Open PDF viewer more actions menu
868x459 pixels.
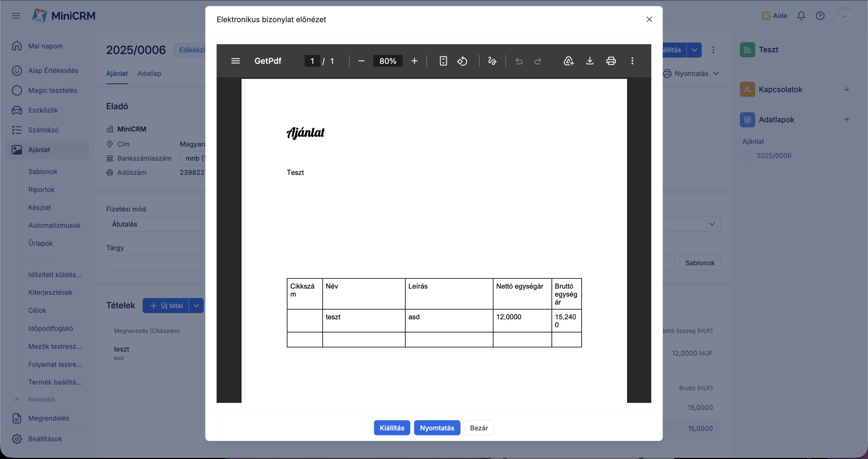click(x=632, y=61)
